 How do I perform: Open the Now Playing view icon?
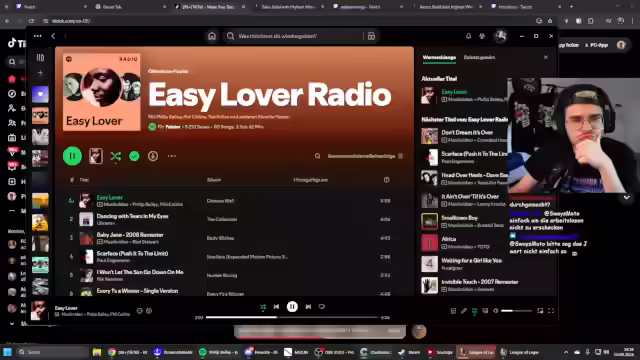pyautogui.click(x=453, y=311)
